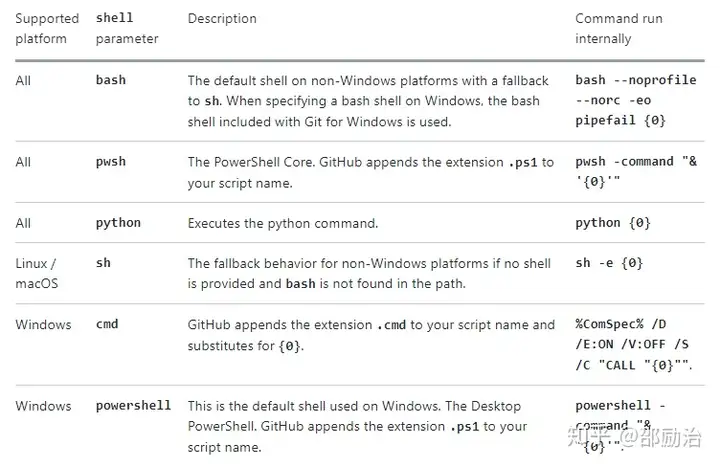
Task: Click the pwsh -command internal command
Action: (636, 171)
